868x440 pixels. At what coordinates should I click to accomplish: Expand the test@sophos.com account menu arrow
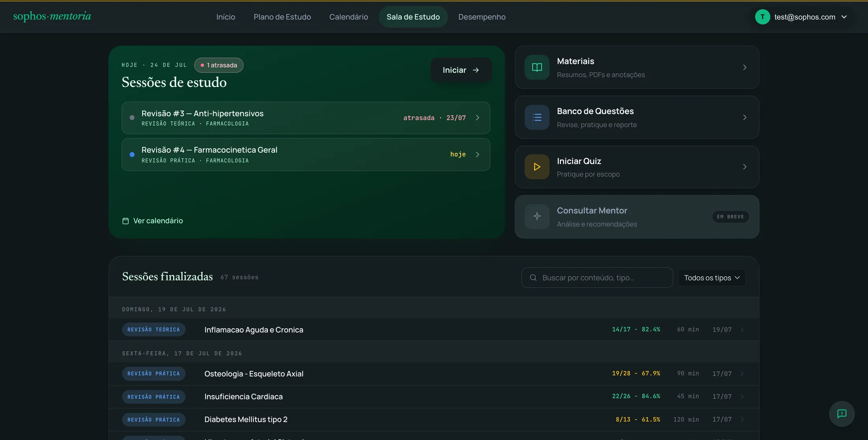pyautogui.click(x=844, y=17)
